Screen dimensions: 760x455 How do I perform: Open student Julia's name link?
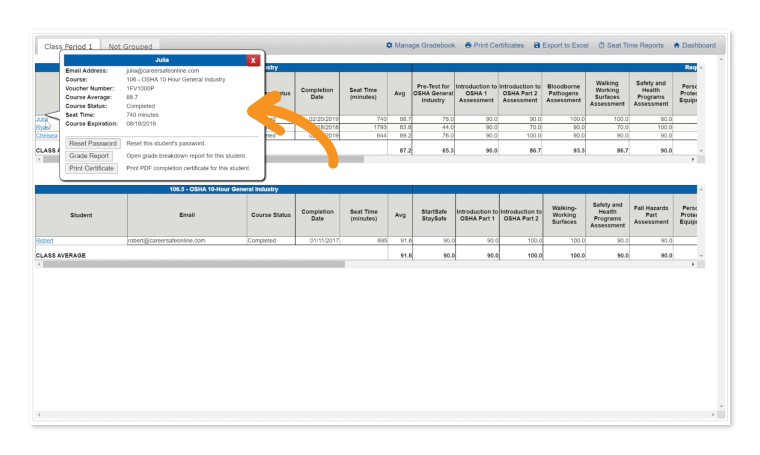coord(42,119)
